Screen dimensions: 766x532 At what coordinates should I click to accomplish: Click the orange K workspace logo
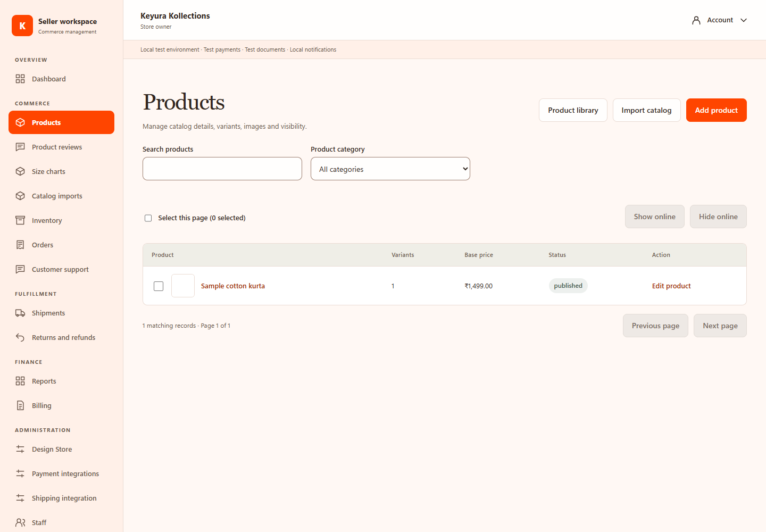coord(22,26)
